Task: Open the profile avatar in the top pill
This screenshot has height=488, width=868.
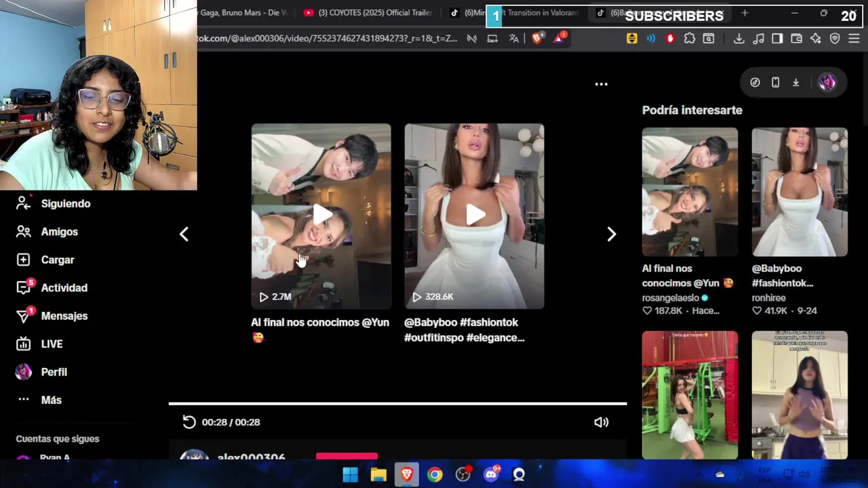Action: point(827,83)
